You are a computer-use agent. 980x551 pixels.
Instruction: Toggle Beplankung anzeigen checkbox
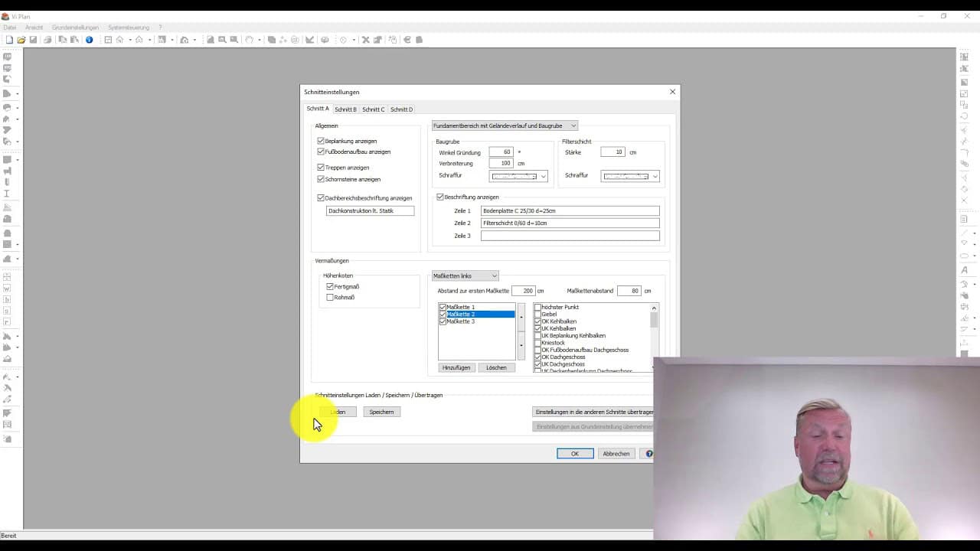(x=321, y=141)
